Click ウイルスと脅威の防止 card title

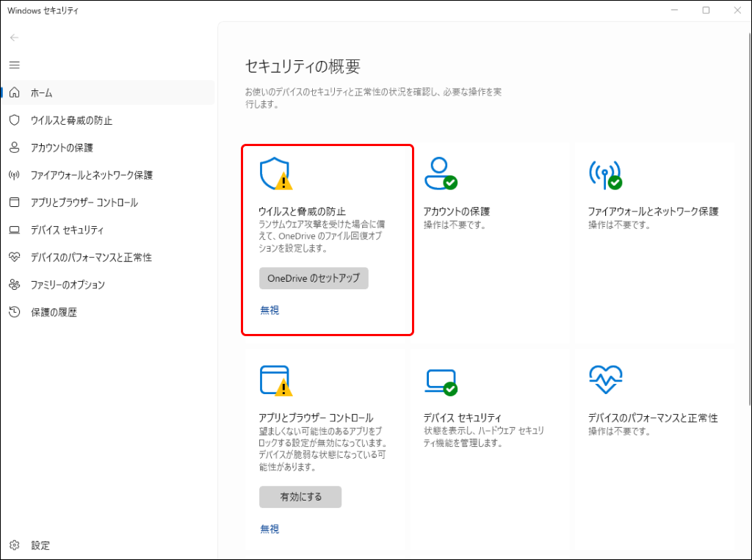point(302,211)
